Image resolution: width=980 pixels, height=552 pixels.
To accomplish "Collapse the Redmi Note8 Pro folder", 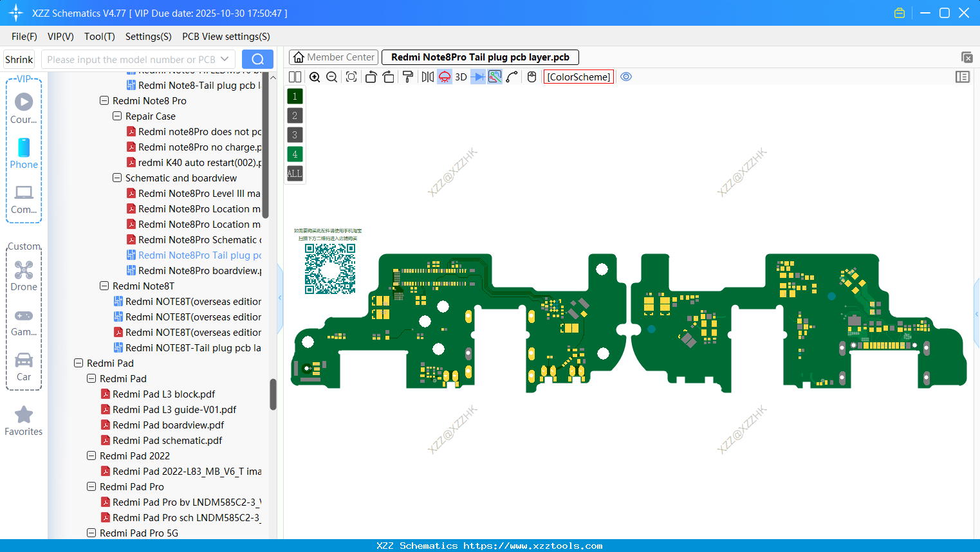I will pyautogui.click(x=104, y=101).
